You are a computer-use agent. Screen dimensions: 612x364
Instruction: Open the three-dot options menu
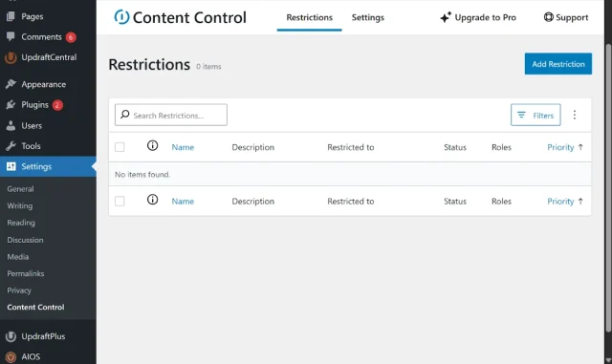[575, 115]
